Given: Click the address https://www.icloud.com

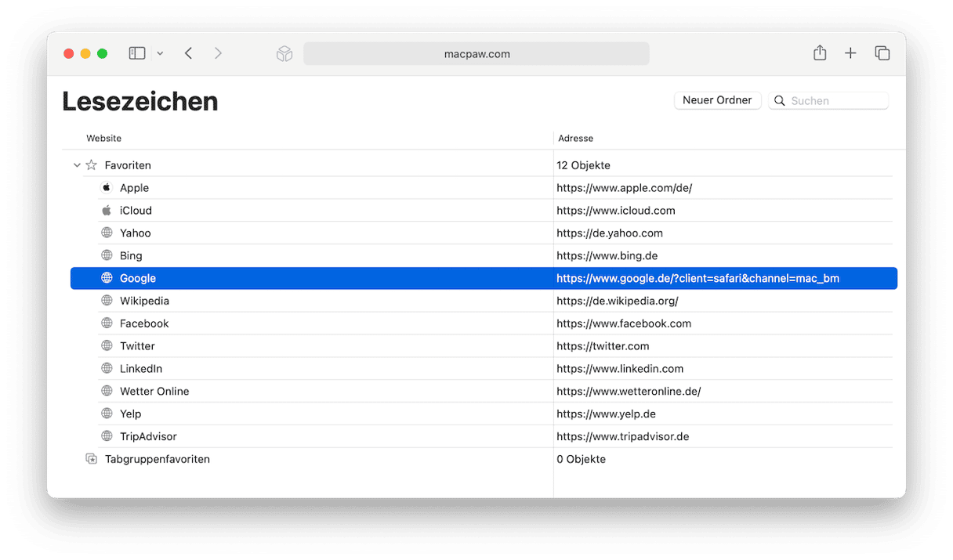Looking at the screenshot, I should click(x=615, y=211).
